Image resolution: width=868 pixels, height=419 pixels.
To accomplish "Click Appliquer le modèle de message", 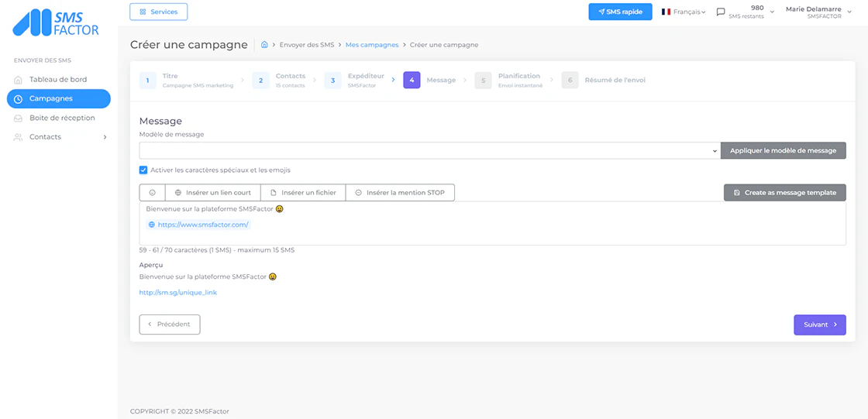I will coord(784,150).
